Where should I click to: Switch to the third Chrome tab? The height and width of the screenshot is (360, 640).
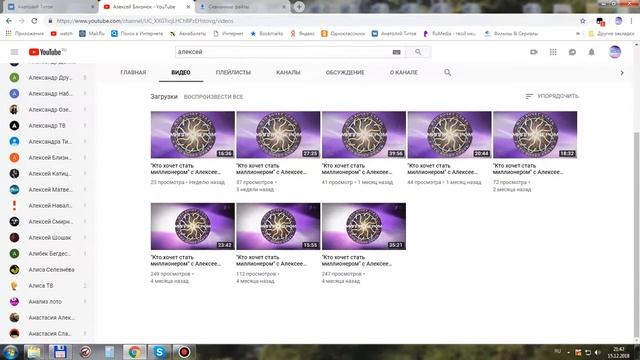pos(243,7)
